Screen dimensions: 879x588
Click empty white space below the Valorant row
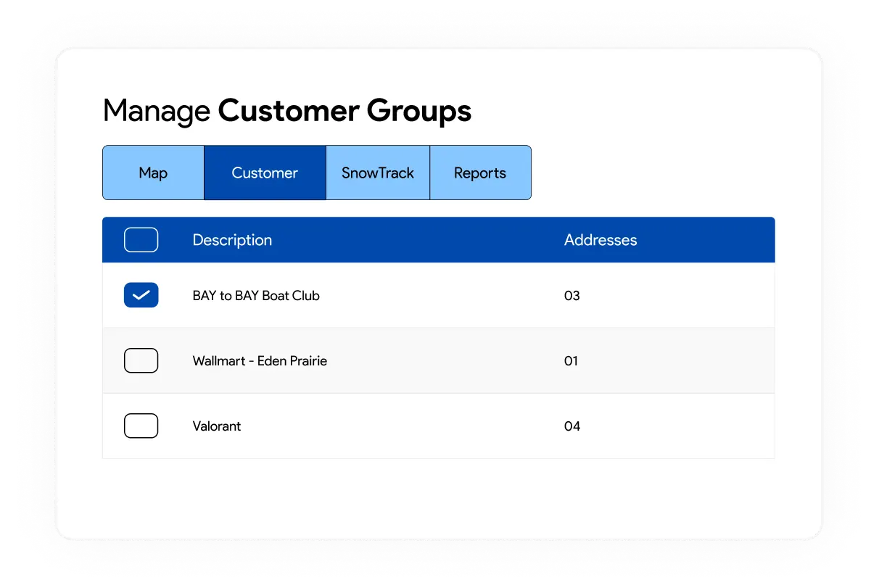[435, 497]
